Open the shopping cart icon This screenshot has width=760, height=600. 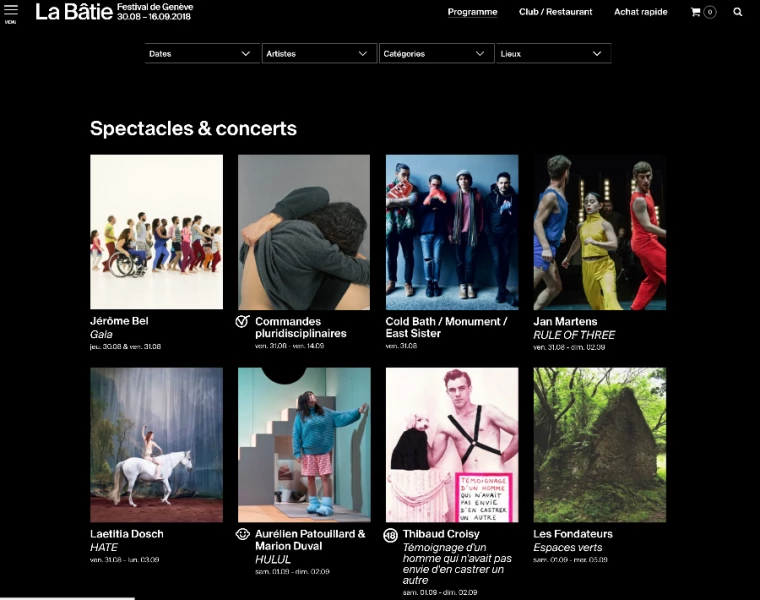point(696,12)
